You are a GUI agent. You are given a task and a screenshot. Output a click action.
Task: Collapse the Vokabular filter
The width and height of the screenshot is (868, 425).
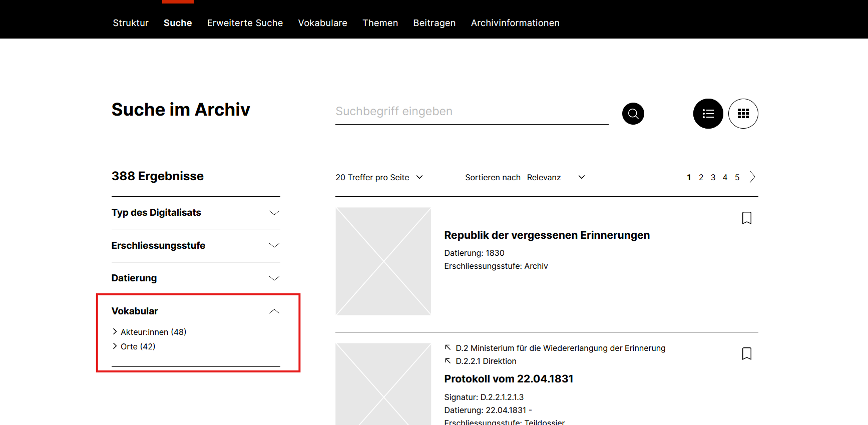pos(196,311)
